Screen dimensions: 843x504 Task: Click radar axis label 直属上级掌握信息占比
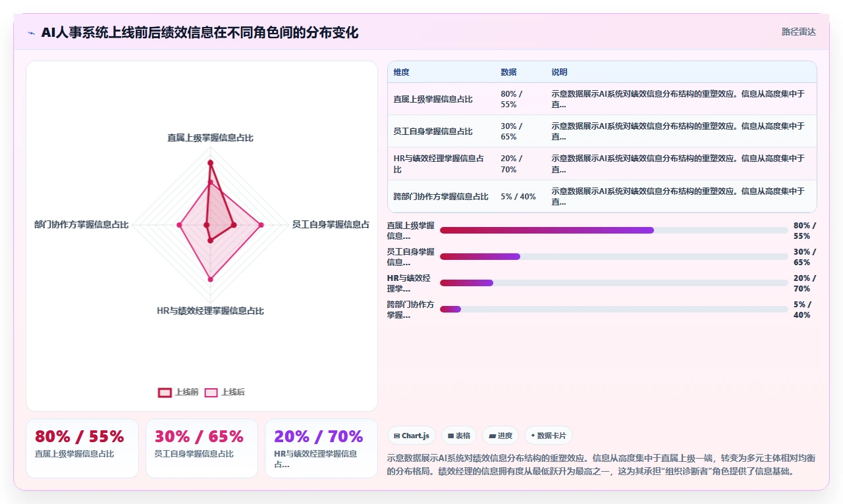tap(210, 138)
